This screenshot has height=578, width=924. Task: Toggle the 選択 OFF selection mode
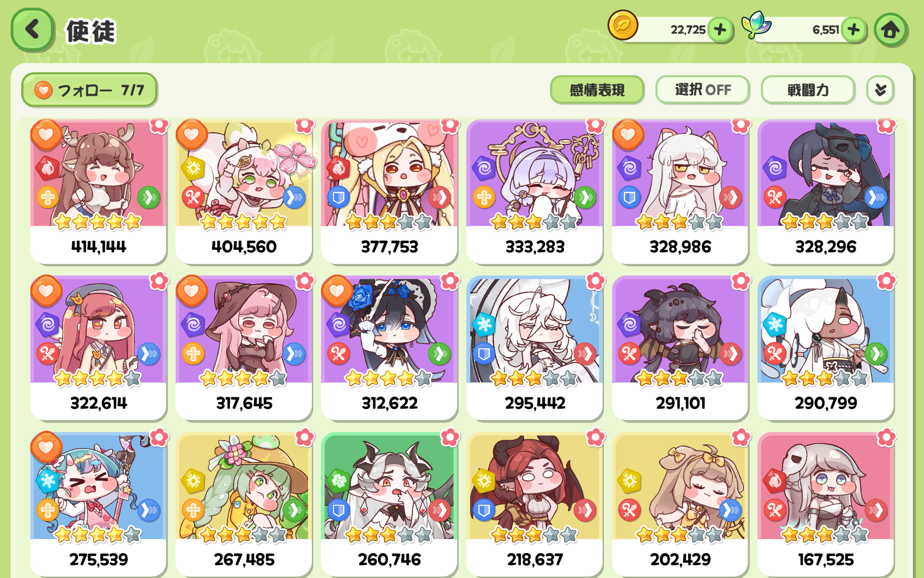703,90
